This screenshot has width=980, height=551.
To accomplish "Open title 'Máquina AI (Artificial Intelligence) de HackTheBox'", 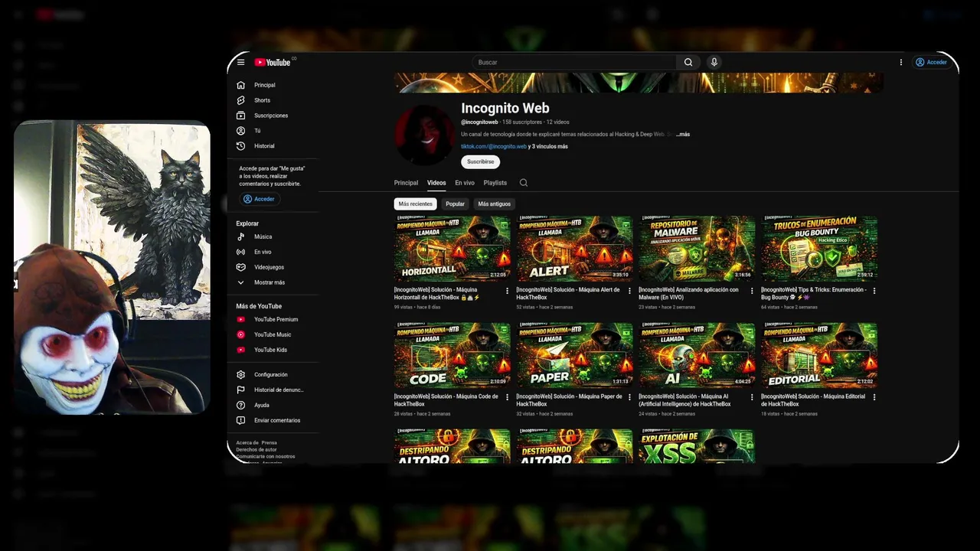I will point(685,400).
